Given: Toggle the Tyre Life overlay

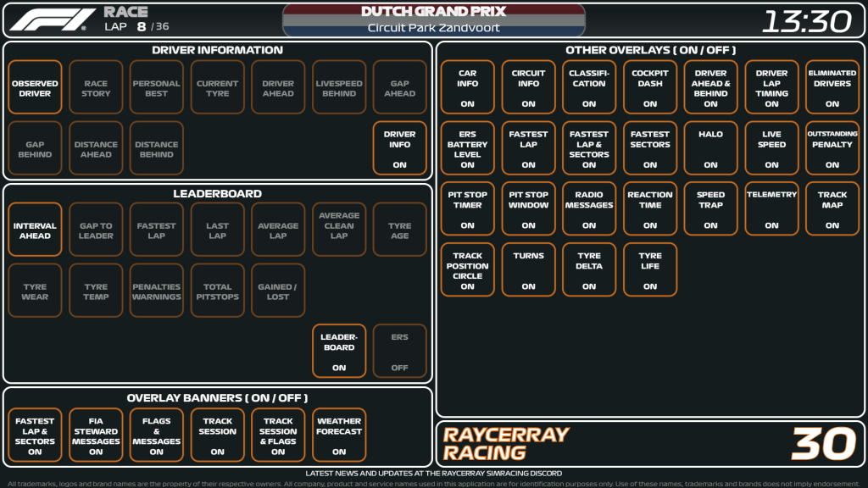Looking at the screenshot, I should click(x=650, y=269).
